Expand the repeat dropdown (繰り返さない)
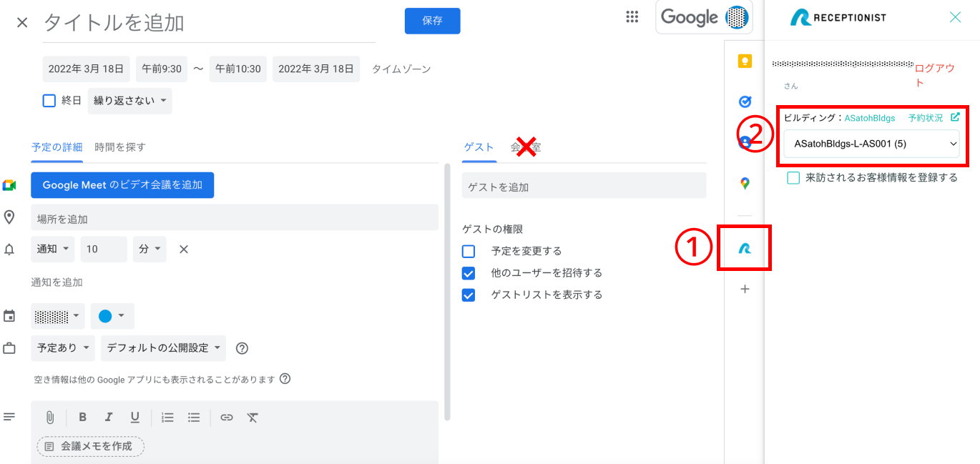This screenshot has width=980, height=464. 129,101
